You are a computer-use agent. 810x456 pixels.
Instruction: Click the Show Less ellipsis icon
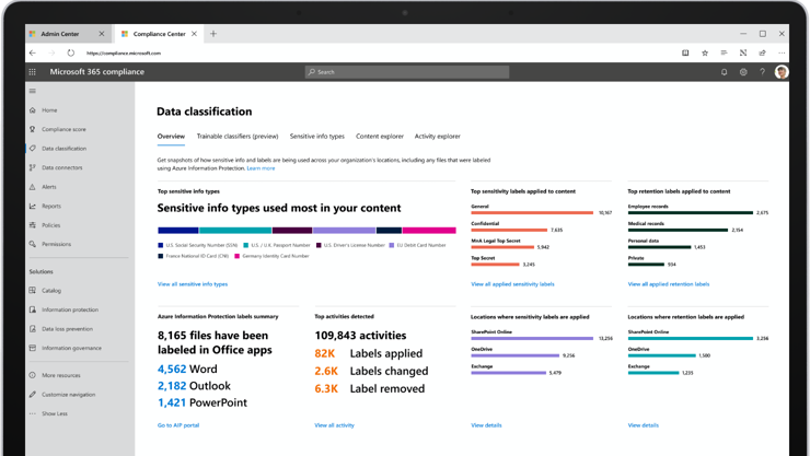click(33, 413)
